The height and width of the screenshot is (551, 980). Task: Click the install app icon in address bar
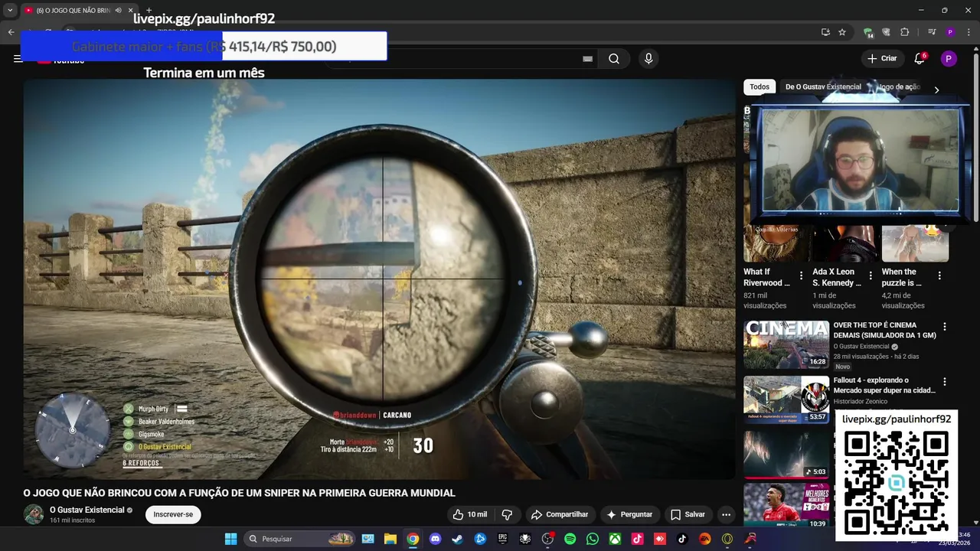tap(825, 32)
